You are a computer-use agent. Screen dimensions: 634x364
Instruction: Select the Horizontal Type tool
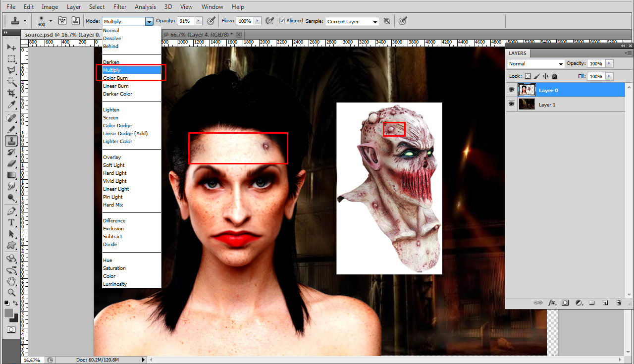click(x=11, y=222)
